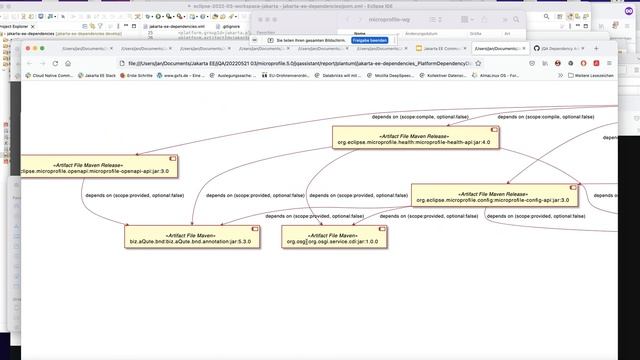
Task: Open the Firefox home page
Action: [68, 64]
